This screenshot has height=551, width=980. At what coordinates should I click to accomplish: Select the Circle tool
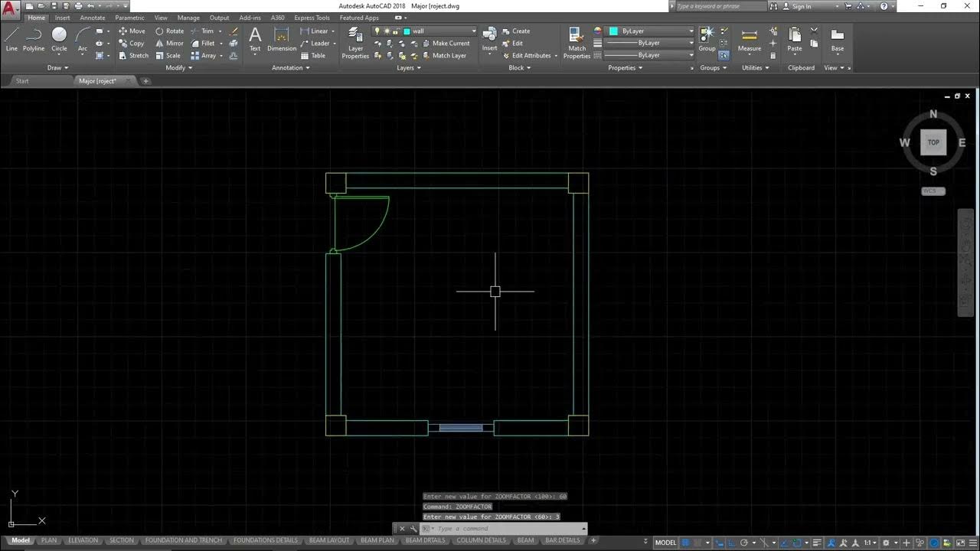(59, 38)
